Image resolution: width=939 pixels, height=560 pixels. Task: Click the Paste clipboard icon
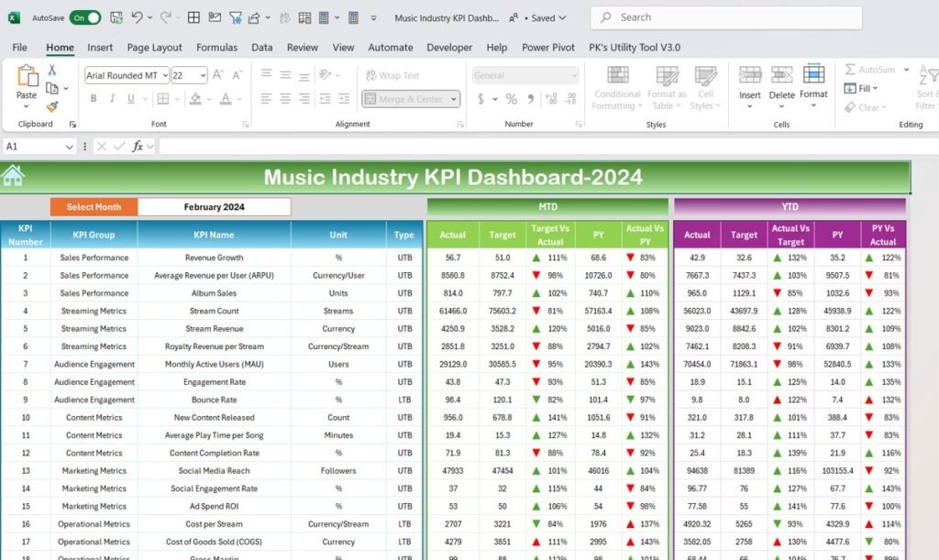[27, 77]
